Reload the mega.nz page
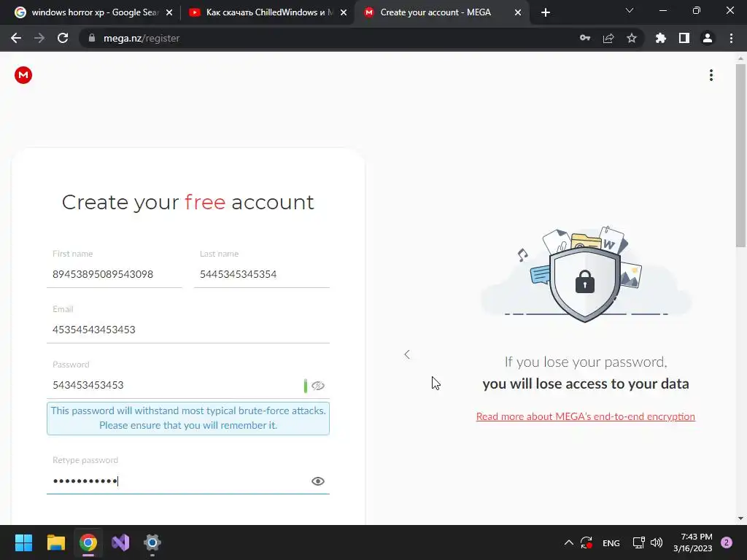 coord(63,38)
